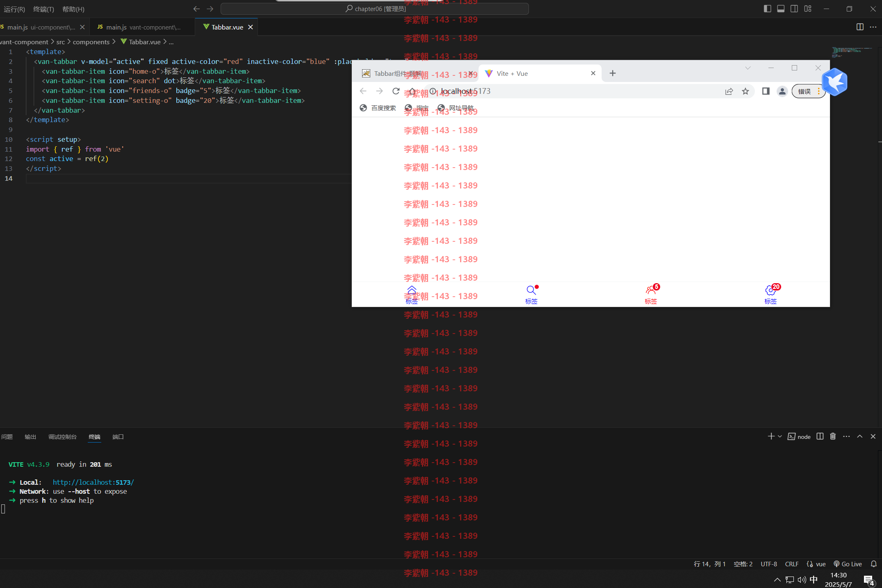Click browser forward arrow
This screenshot has width=882, height=588.
tap(379, 91)
